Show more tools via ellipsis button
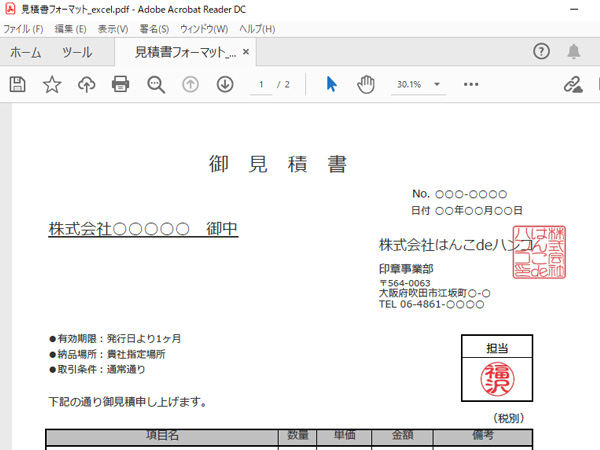This screenshot has width=600, height=450. (472, 85)
